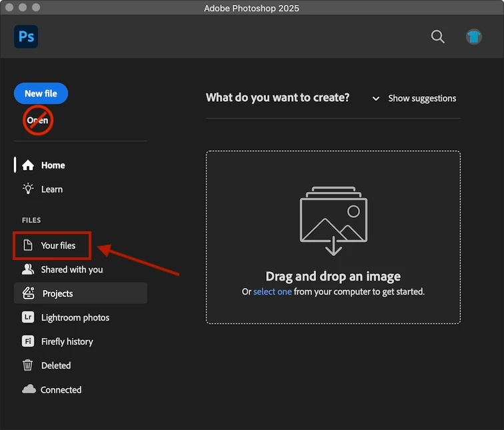Expand suggestions with the chevron arrow
The width and height of the screenshot is (504, 430).
coord(376,99)
